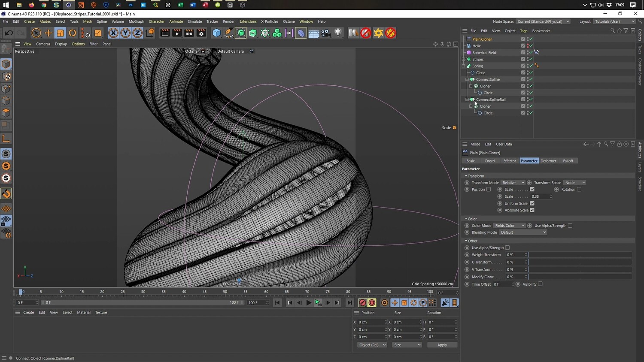
Task: Select the Move tool in top toolbar
Action: pyautogui.click(x=48, y=33)
